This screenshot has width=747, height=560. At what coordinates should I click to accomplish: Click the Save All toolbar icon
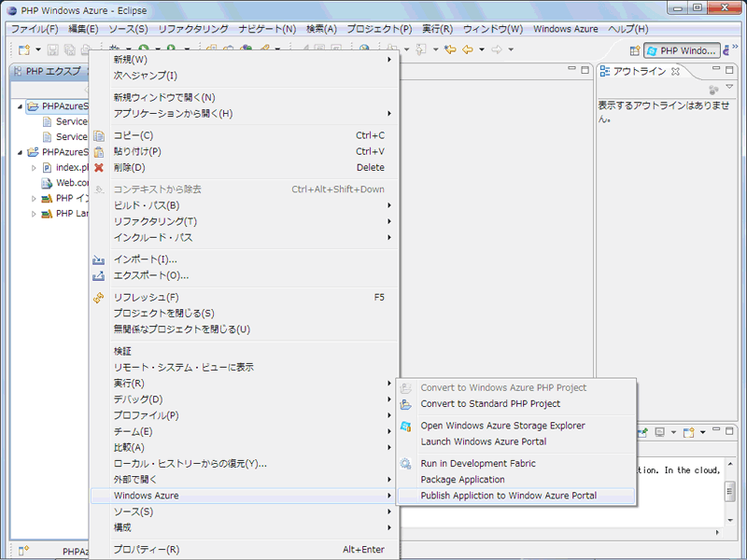coord(69,49)
